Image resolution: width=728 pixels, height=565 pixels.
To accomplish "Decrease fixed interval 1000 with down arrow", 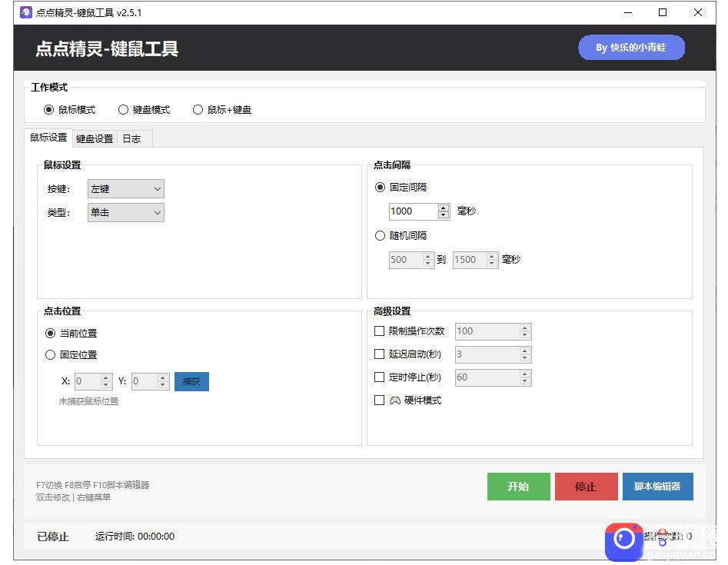I will click(x=444, y=215).
